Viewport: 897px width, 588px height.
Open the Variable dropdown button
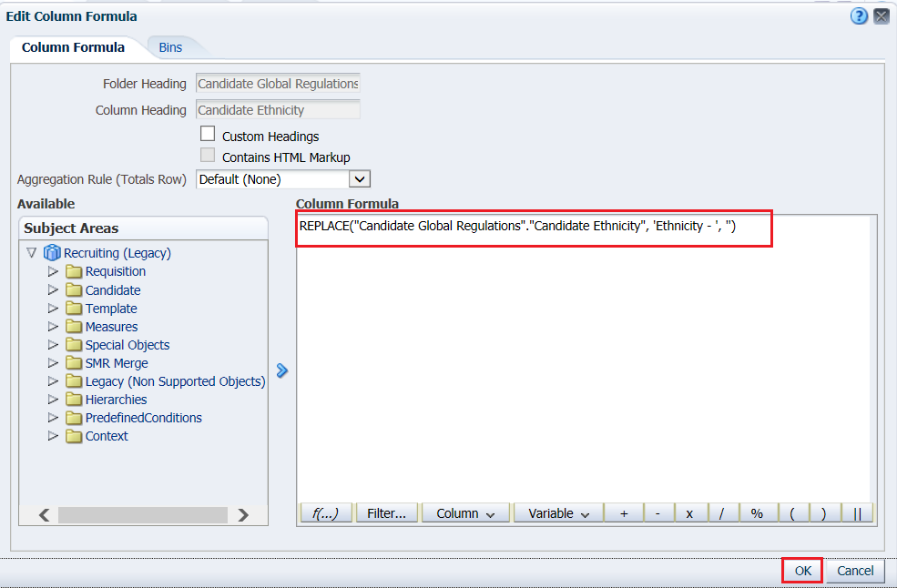pos(558,513)
